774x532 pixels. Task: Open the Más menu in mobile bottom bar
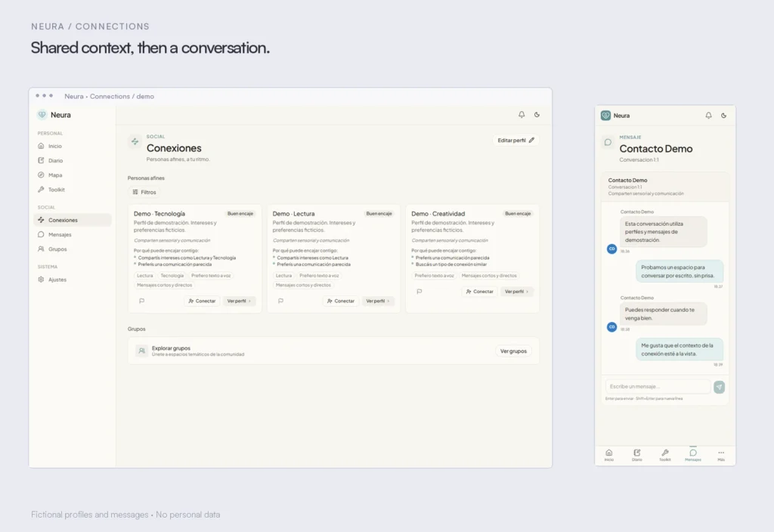click(721, 455)
